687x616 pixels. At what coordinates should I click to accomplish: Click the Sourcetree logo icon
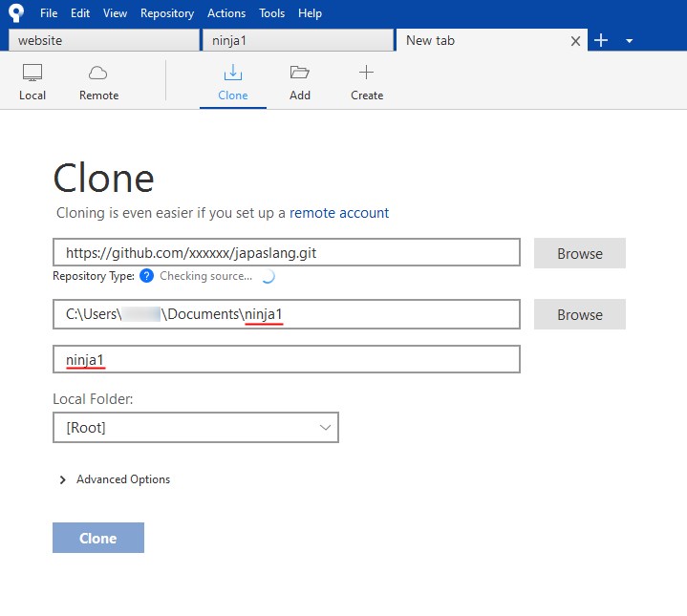(15, 12)
